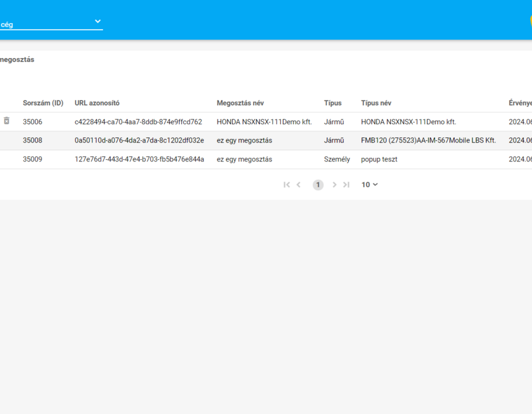Sort by the Típus column header
532x414 pixels.
pos(333,103)
